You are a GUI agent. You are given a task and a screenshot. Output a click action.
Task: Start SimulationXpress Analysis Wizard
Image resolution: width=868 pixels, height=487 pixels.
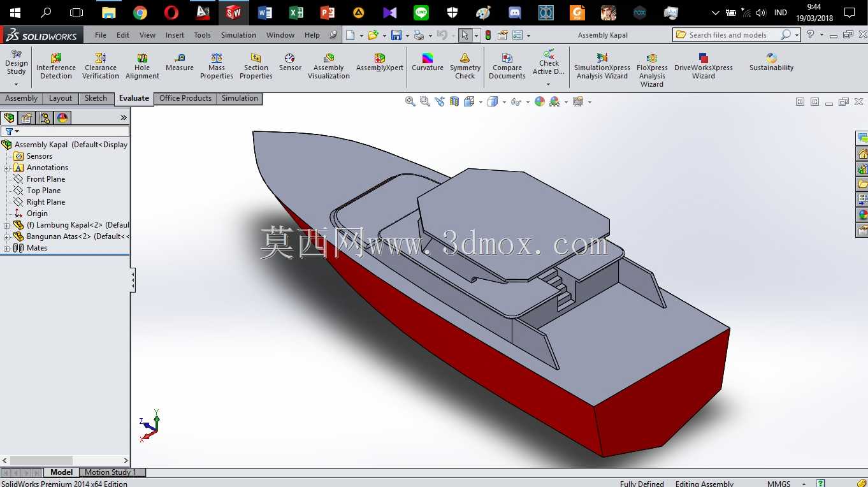pyautogui.click(x=602, y=66)
